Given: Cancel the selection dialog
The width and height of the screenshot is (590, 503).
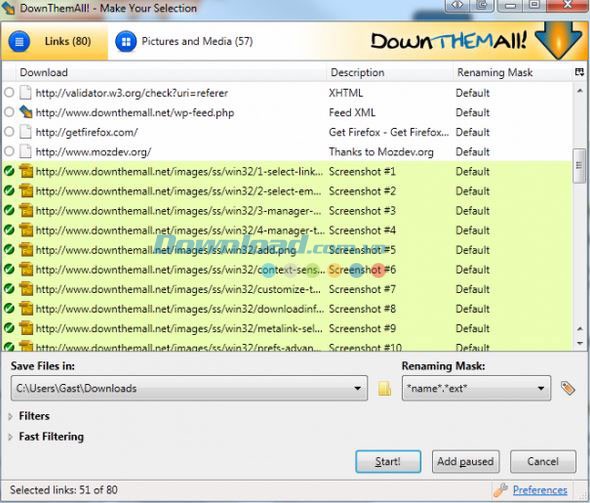Looking at the screenshot, I should point(543,462).
